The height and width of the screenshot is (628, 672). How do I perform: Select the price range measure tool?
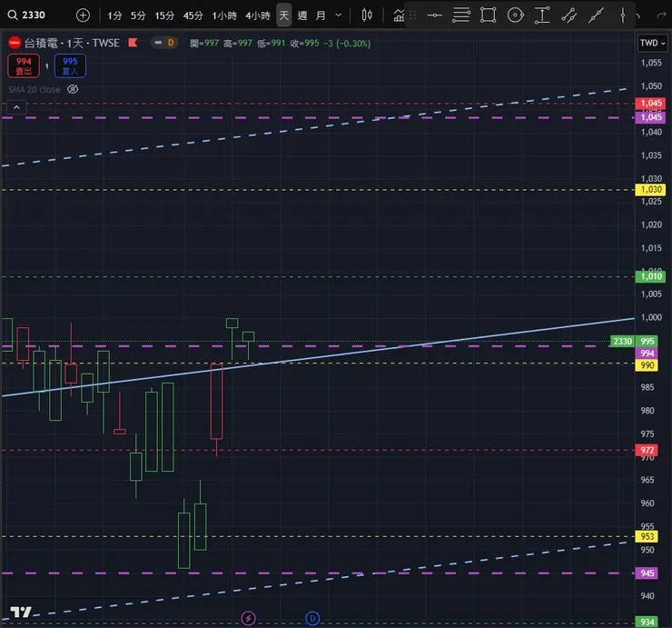542,15
